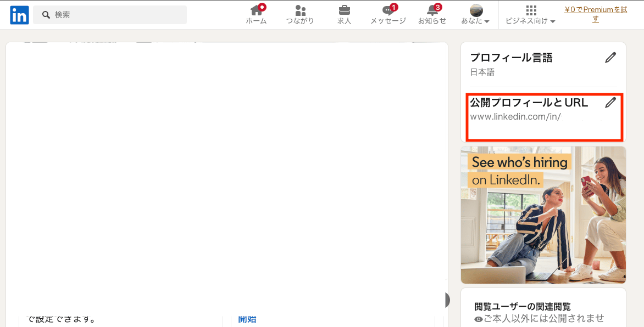Edit the プロフィール言語 with the pencil icon
Image resolution: width=644 pixels, height=327 pixels.
click(x=610, y=57)
